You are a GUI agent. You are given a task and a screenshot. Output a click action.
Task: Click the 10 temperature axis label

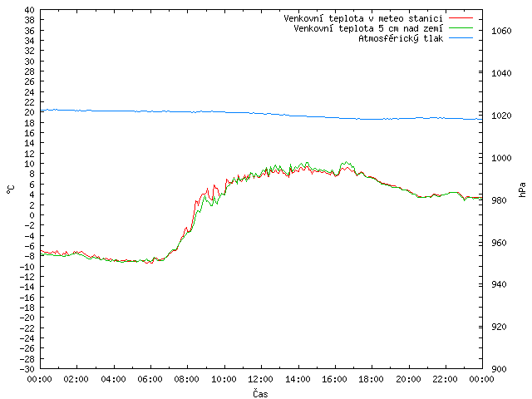click(29, 164)
